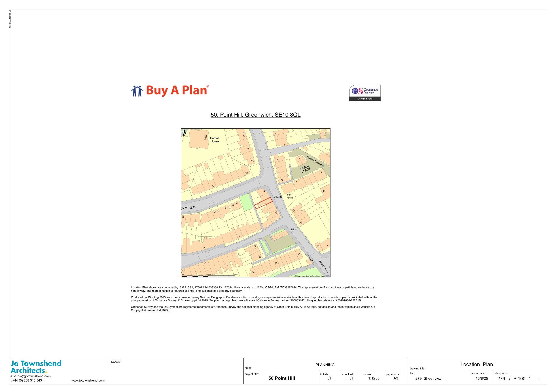Click the north arrow on the map
This screenshot has height=392, width=555.
pos(185,132)
